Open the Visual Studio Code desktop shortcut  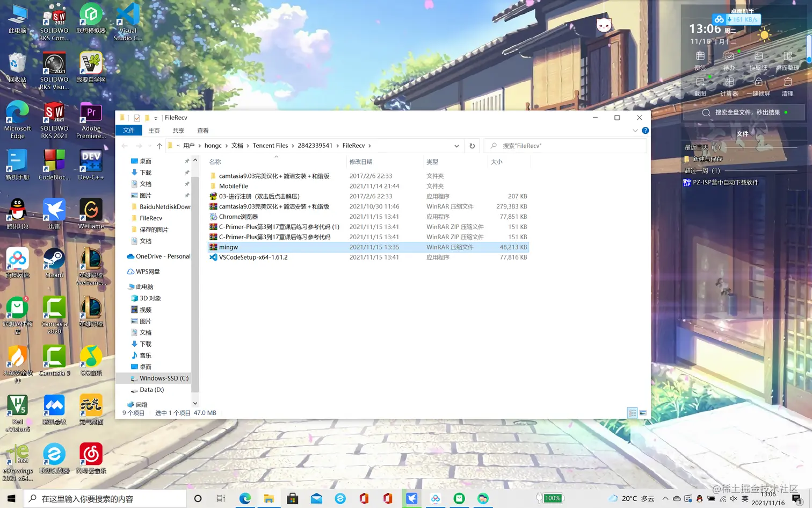(x=128, y=22)
